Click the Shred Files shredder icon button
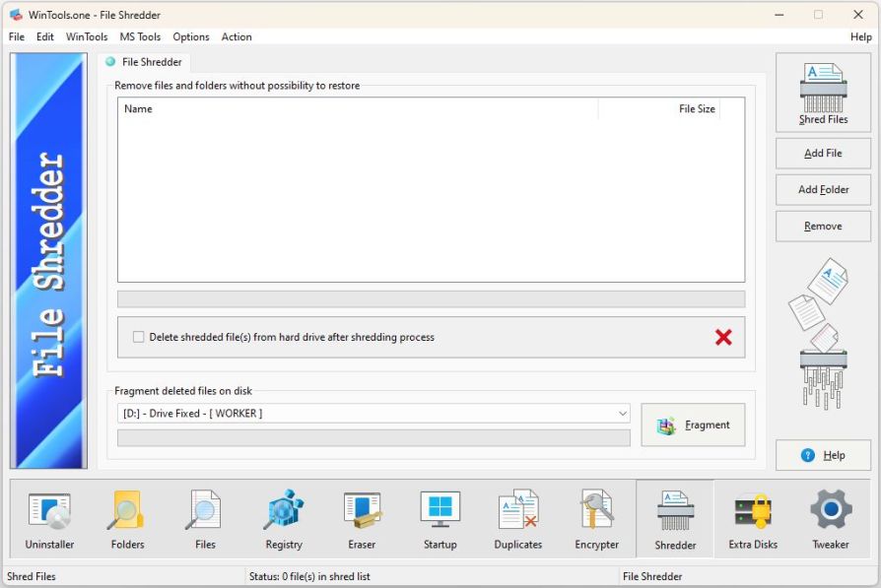Viewport: 881px width, 588px height. [823, 94]
